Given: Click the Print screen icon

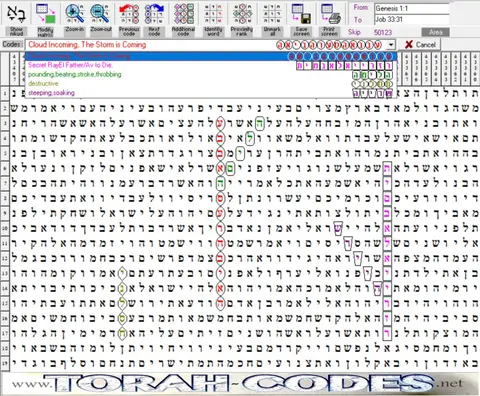Looking at the screenshot, I should pos(330,15).
